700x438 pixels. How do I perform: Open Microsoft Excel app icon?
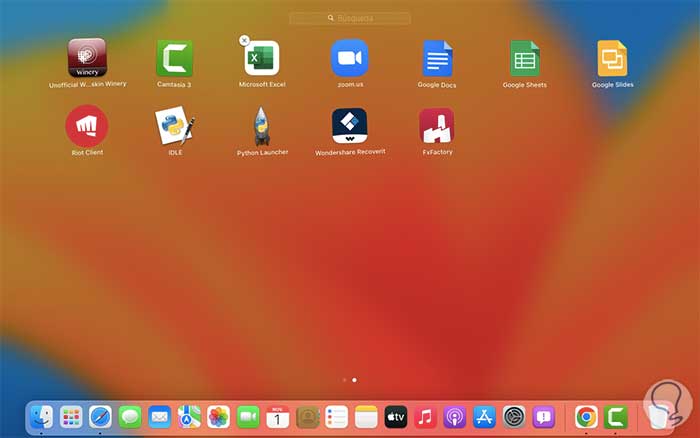pos(262,58)
